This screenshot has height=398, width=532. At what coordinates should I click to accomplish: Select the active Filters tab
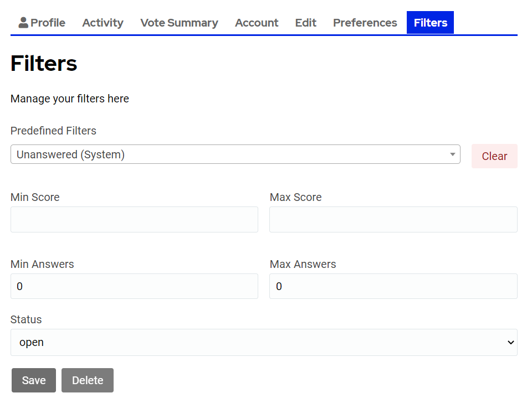430,23
